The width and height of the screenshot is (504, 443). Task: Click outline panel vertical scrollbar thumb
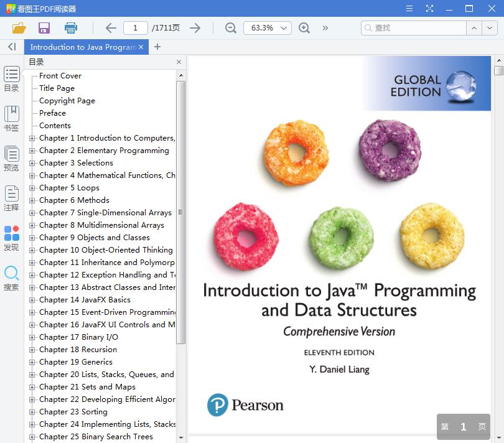[x=180, y=212]
